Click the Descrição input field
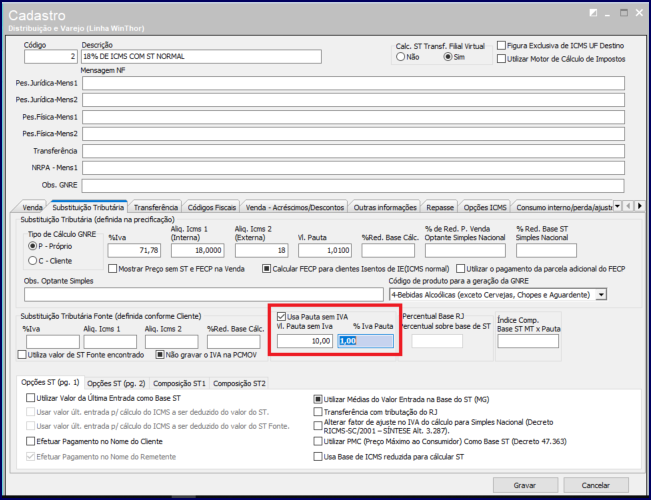The image size is (651, 500). [201, 56]
